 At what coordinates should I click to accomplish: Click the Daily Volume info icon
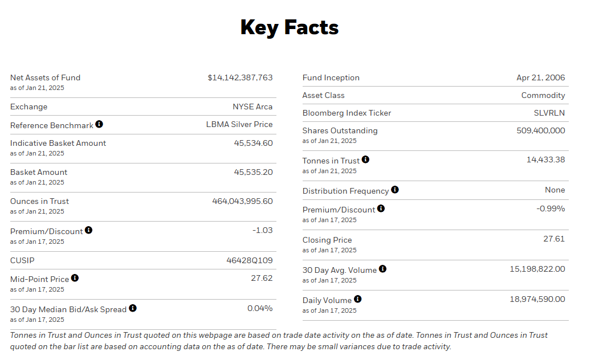point(357,299)
